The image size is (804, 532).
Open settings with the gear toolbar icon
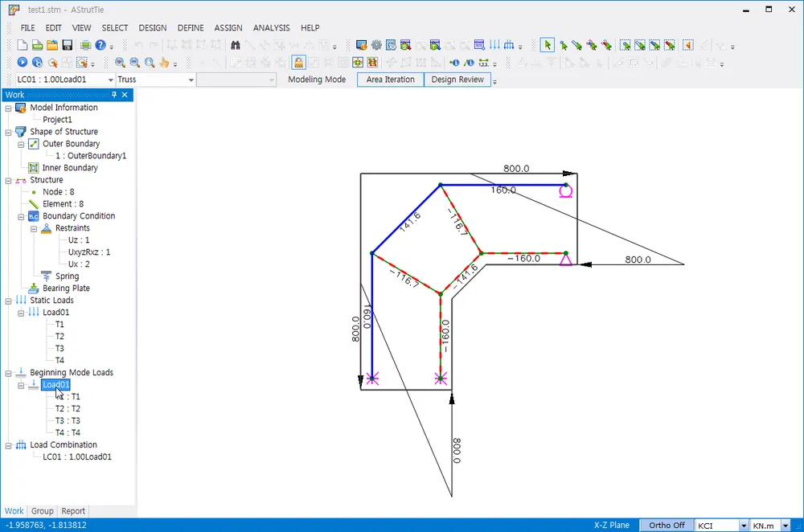click(x=376, y=46)
